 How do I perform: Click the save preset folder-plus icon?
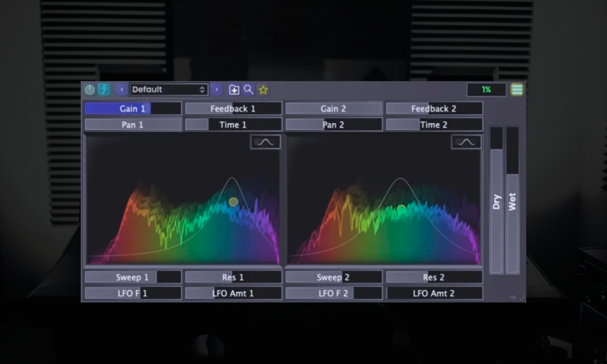[x=234, y=90]
